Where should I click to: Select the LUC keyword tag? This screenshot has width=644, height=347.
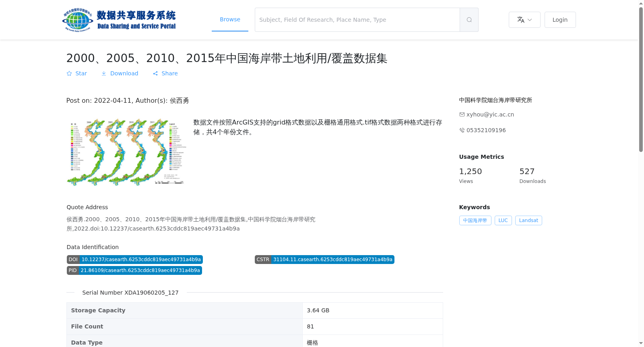tap(503, 220)
